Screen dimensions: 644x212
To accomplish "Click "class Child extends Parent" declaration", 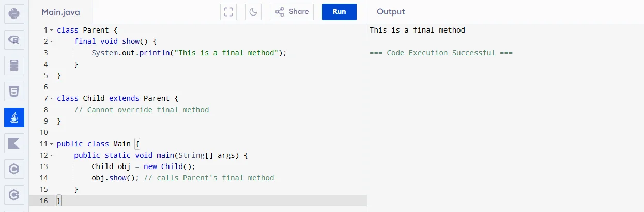I will [x=113, y=98].
